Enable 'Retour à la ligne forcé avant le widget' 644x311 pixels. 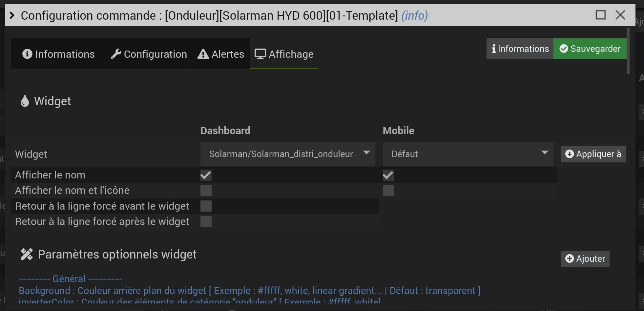[206, 206]
